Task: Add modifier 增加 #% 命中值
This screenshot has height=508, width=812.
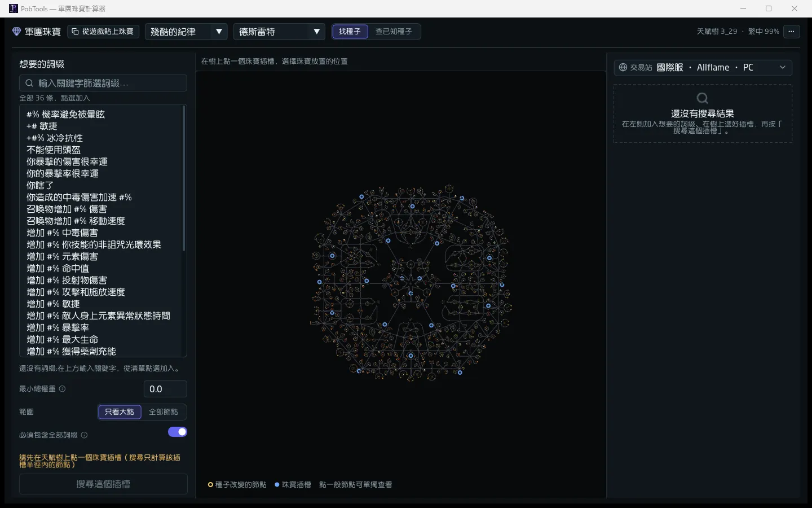Action: click(101, 268)
